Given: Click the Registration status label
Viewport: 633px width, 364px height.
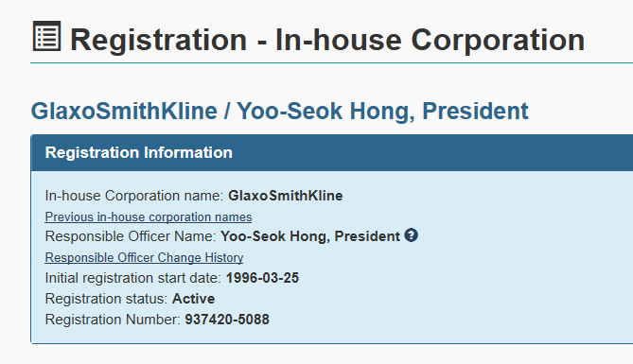Looking at the screenshot, I should click(106, 299).
